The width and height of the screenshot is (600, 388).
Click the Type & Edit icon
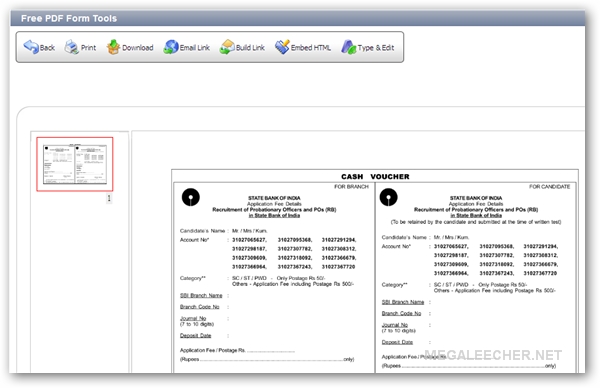349,47
